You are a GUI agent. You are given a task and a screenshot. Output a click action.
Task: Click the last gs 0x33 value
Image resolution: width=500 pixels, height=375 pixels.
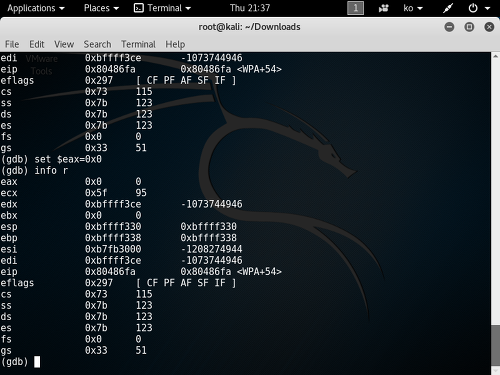(x=96, y=350)
